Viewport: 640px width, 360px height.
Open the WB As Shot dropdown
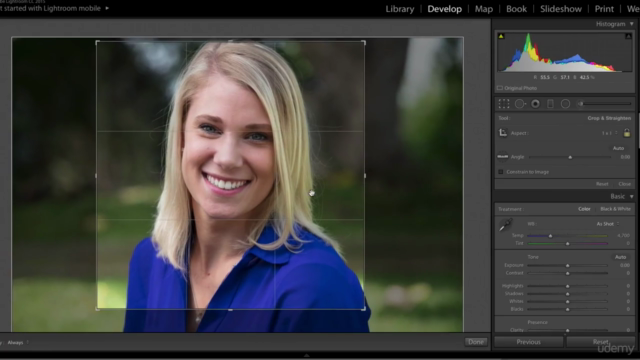[608, 224]
